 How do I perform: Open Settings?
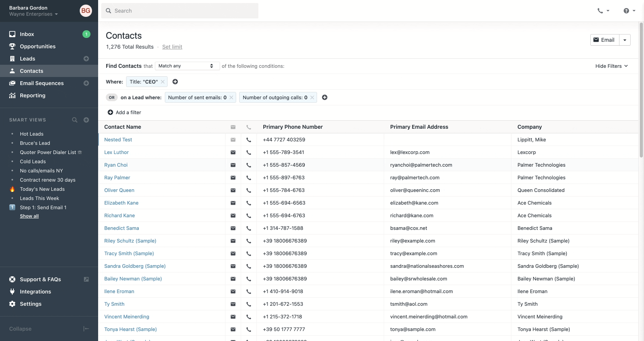[31, 304]
